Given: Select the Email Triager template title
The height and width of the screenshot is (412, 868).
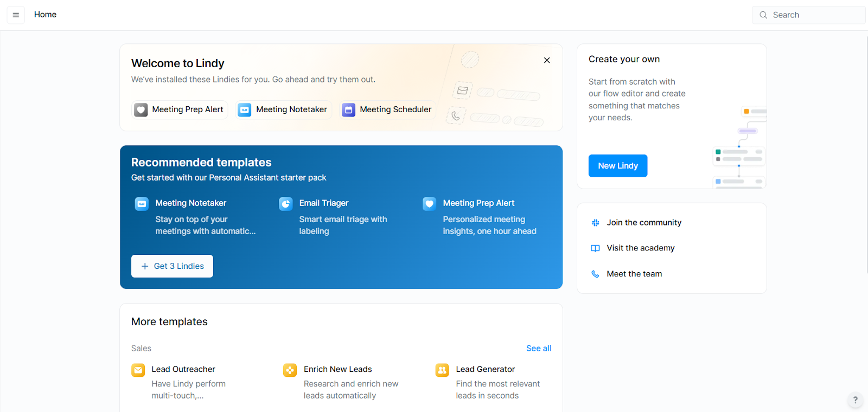Looking at the screenshot, I should [x=324, y=203].
